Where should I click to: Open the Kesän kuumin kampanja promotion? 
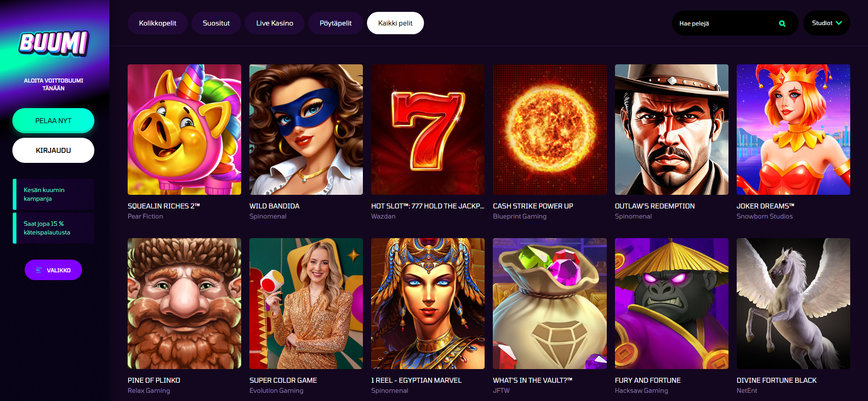point(53,194)
